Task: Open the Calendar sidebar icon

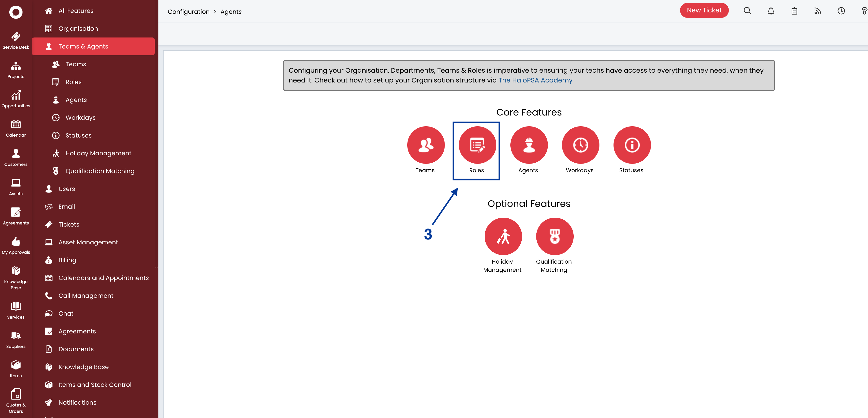Action: coord(16,128)
